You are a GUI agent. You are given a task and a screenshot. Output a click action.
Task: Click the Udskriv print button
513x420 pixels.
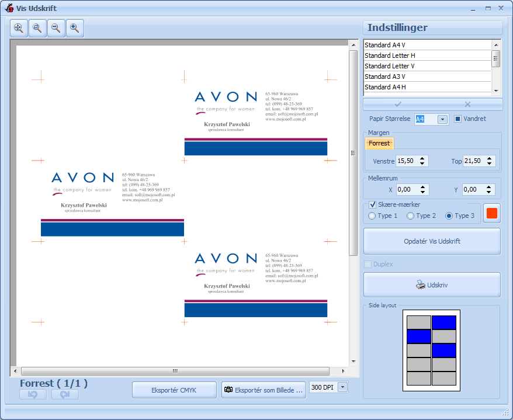coord(432,285)
